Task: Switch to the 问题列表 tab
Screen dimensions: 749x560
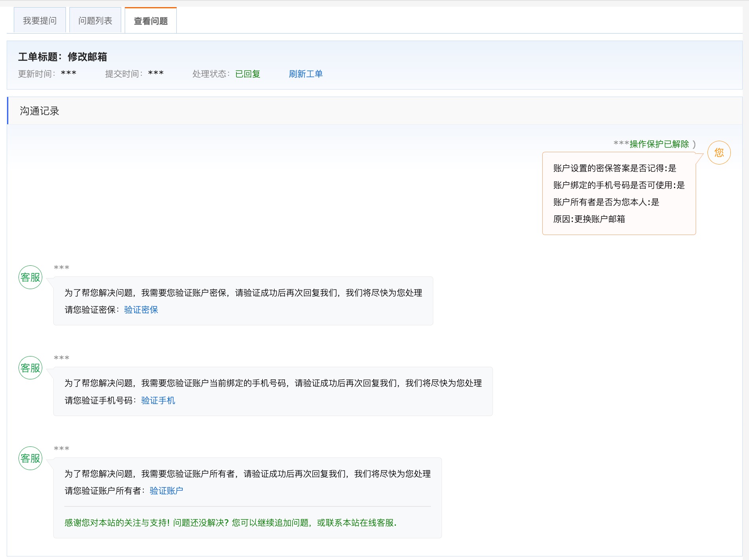Action: coord(95,21)
